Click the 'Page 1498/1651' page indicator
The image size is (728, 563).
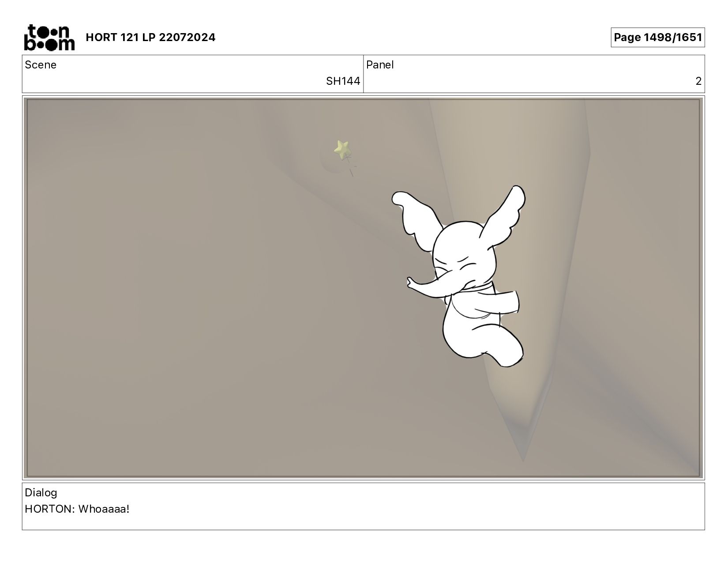coord(657,38)
